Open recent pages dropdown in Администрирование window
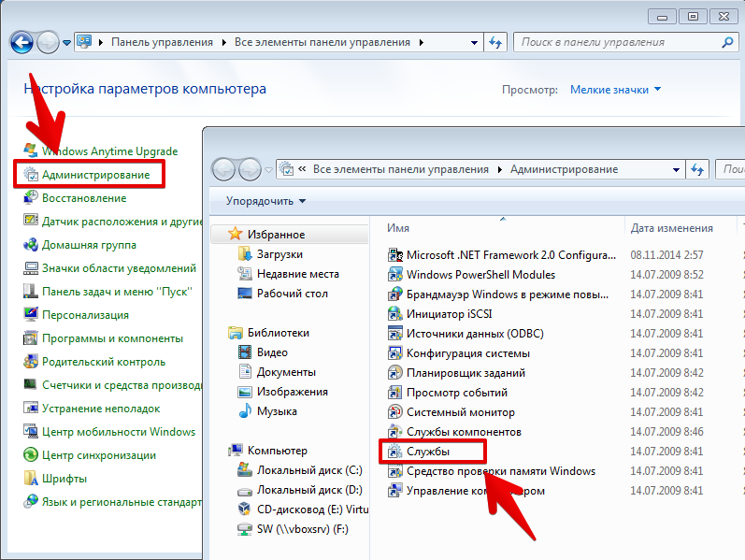Viewport: 745px width, 560px height. [268, 170]
